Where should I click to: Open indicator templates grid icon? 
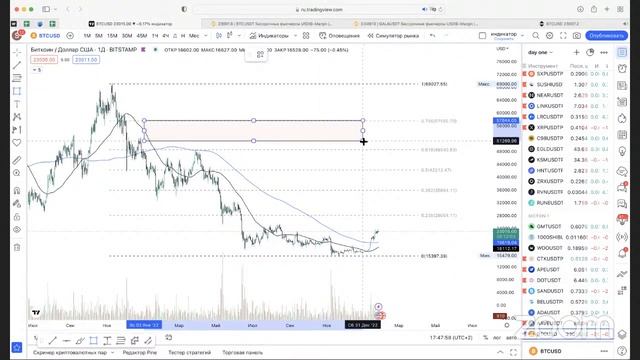coord(306,36)
